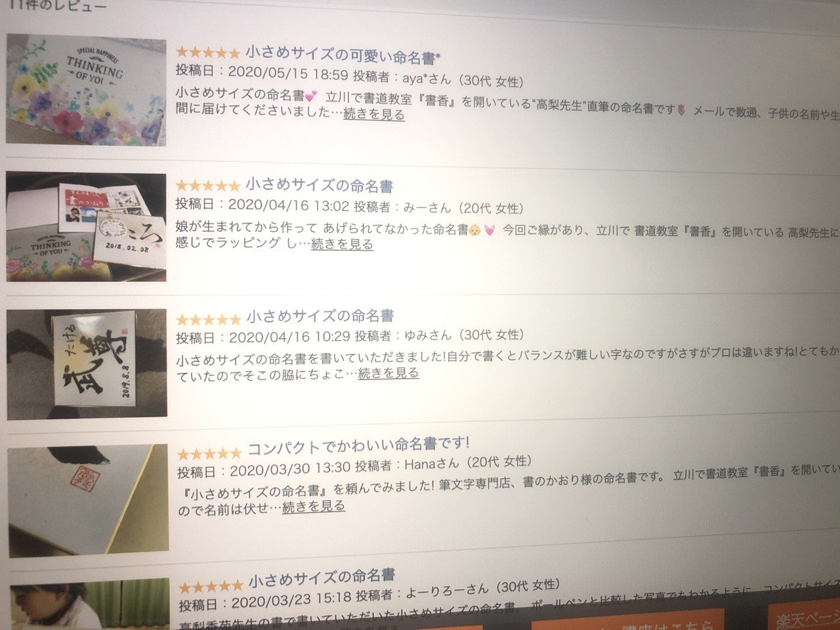The image size is (840, 630).
Task: Click the star rating of the よーりろーさん review
Action: [211, 586]
